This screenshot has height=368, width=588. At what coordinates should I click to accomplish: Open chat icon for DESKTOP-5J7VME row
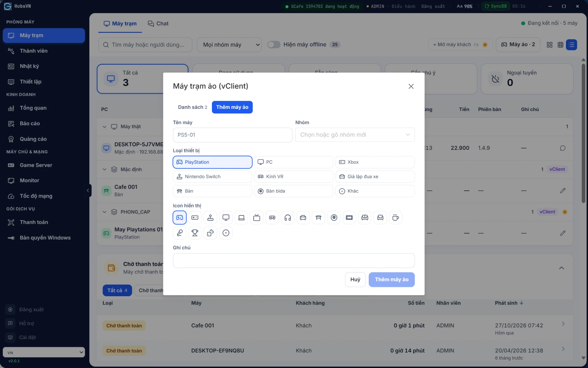pyautogui.click(x=563, y=148)
